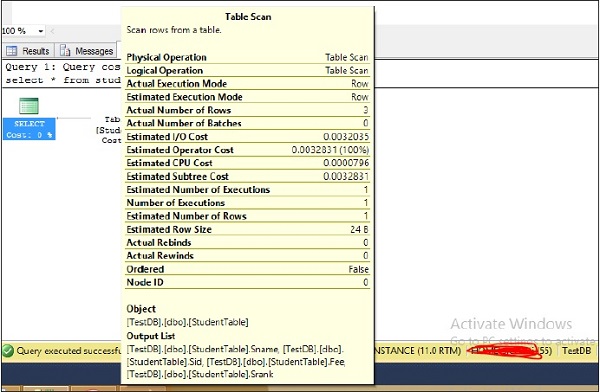Click the SELECT operator icon in the plan
The height and width of the screenshot is (392, 600).
tap(29, 106)
